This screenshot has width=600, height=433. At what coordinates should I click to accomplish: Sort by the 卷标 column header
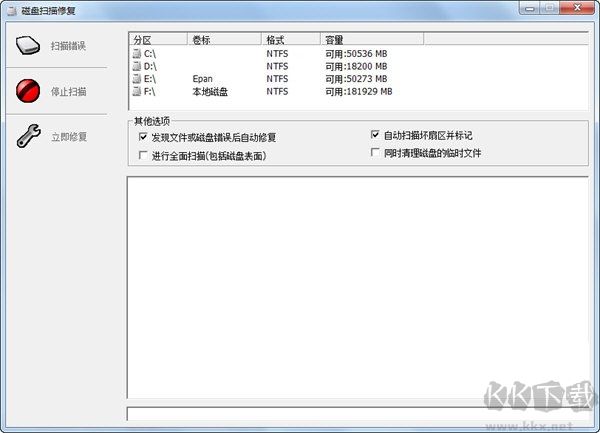click(x=224, y=39)
